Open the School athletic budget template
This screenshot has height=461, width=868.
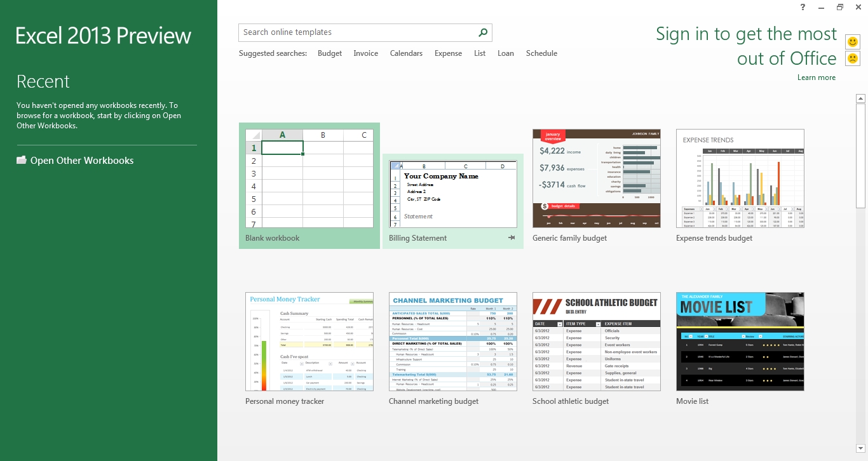click(597, 342)
